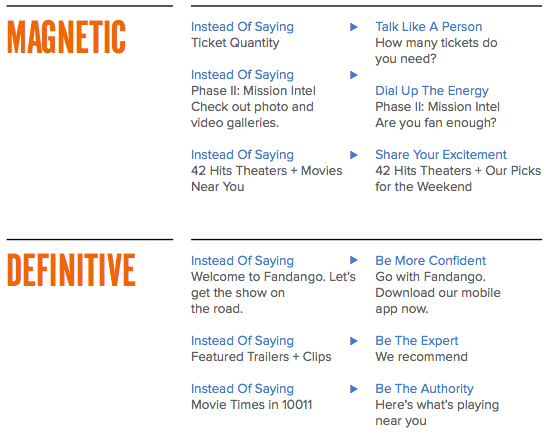The image size is (549, 438).
Task: Select the Share Your Excitement heading
Action: click(441, 155)
